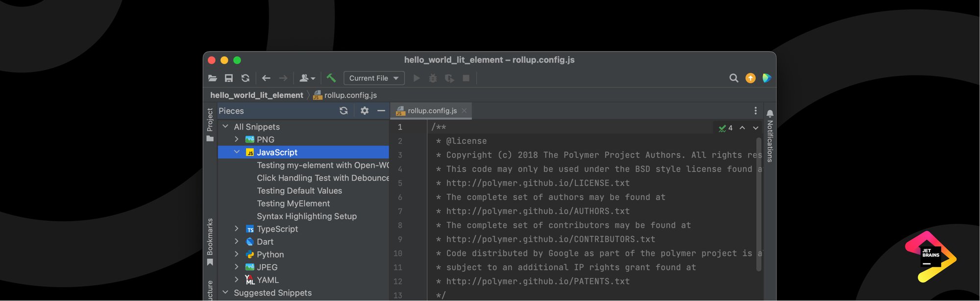Click hello_world_lit_element breadcrumb

coord(257,95)
